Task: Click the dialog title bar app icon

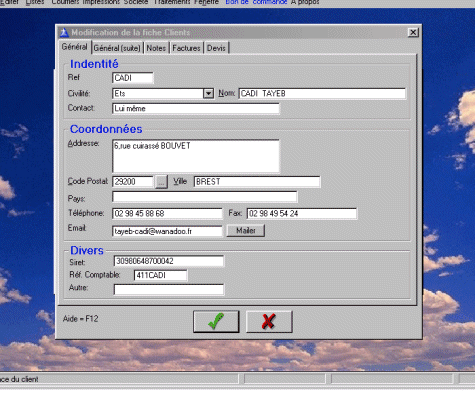Action: [x=64, y=33]
